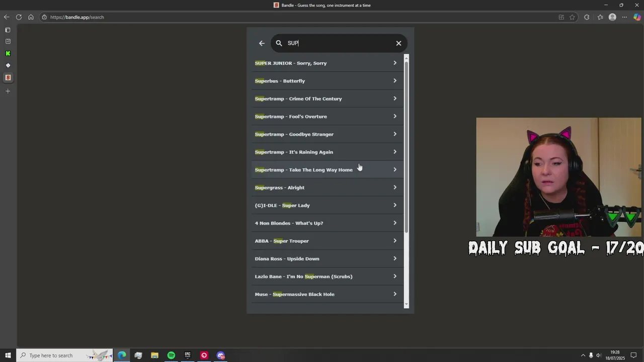The width and height of the screenshot is (644, 362).
Task: Open browser home page
Action: tap(31, 17)
